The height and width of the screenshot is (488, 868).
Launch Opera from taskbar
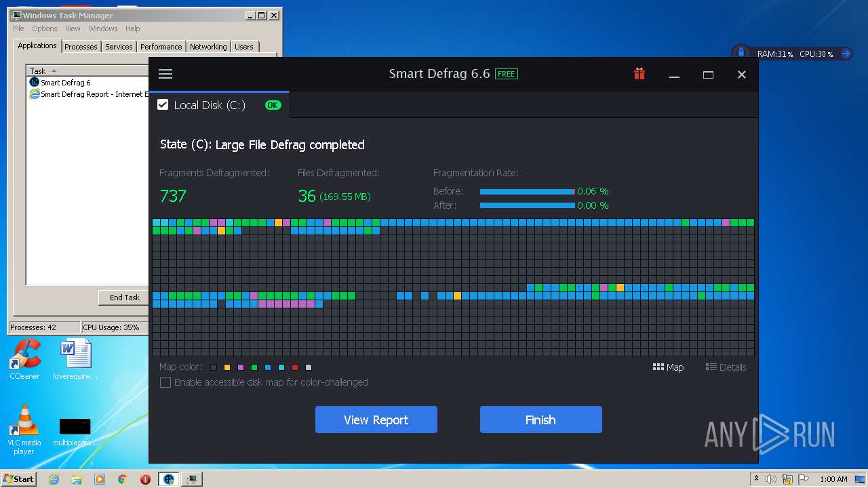coord(145,479)
